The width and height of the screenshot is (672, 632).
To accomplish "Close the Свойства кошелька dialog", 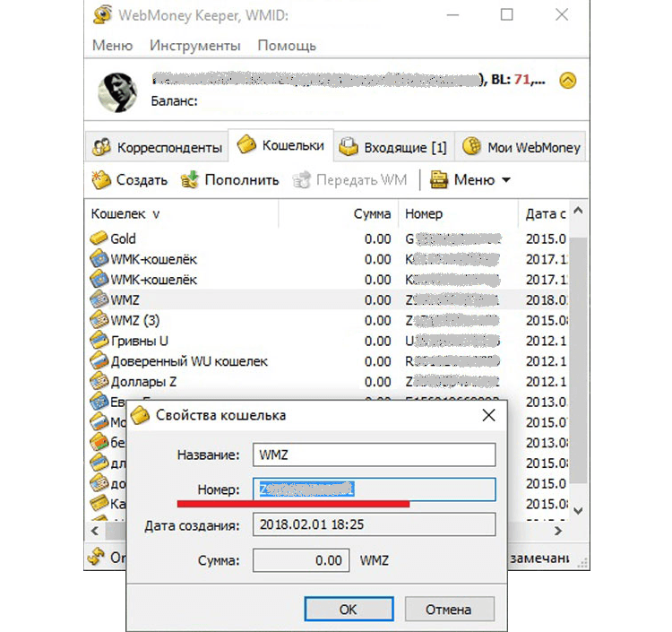I will point(488,415).
